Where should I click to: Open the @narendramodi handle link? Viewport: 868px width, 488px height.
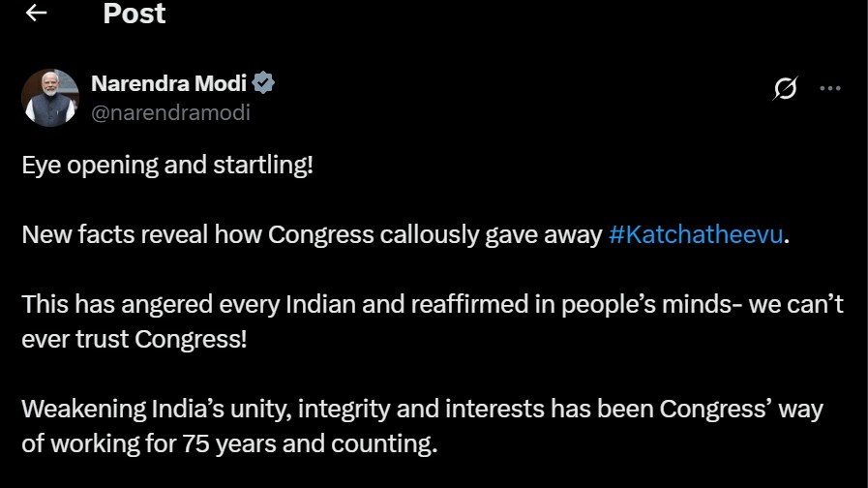click(170, 113)
